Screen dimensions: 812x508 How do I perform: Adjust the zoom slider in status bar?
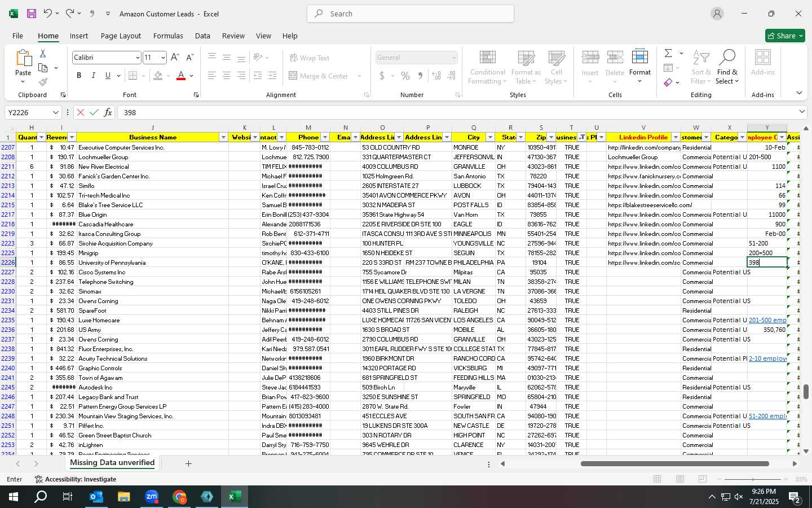point(753,479)
